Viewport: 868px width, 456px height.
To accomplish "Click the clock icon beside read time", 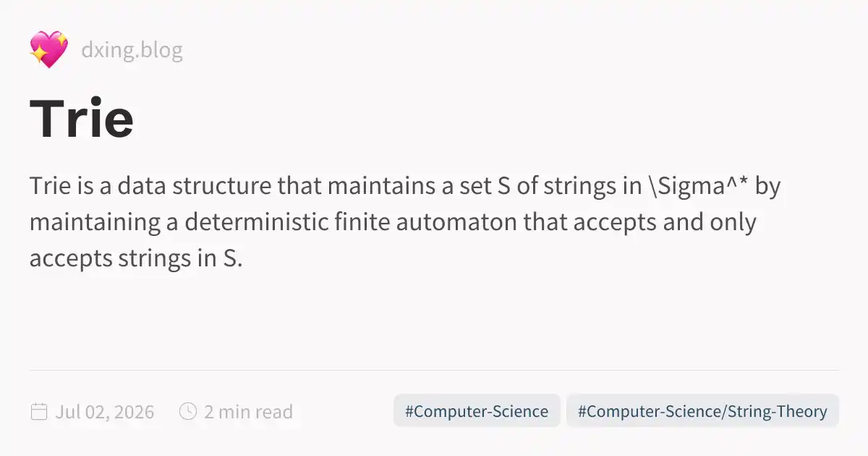I will 187,412.
